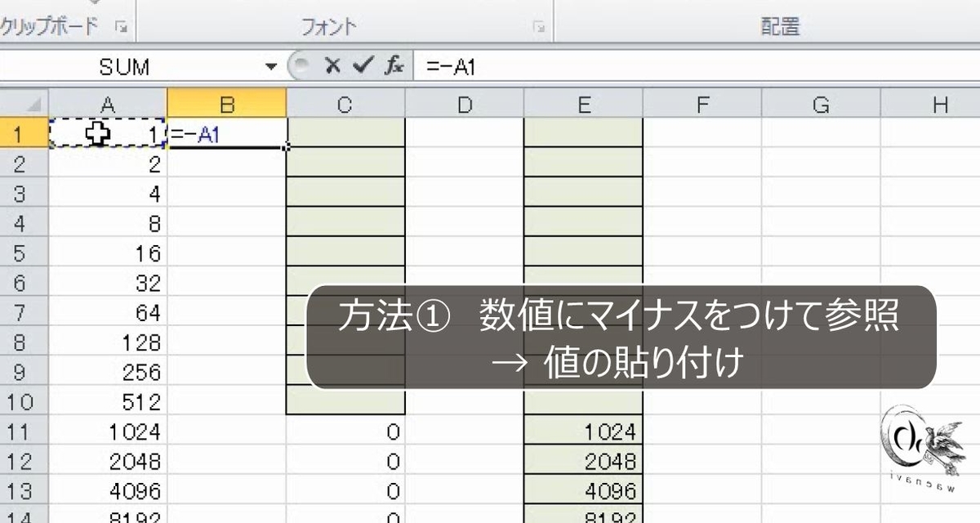Select row 10 header
This screenshot has width=980, height=523.
tap(24, 400)
